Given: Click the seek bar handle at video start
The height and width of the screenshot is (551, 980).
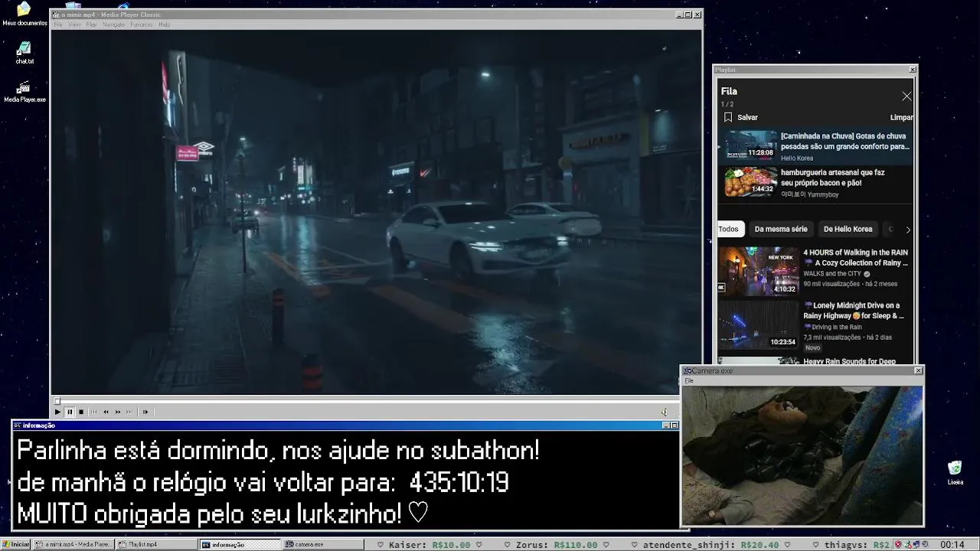Looking at the screenshot, I should point(57,400).
